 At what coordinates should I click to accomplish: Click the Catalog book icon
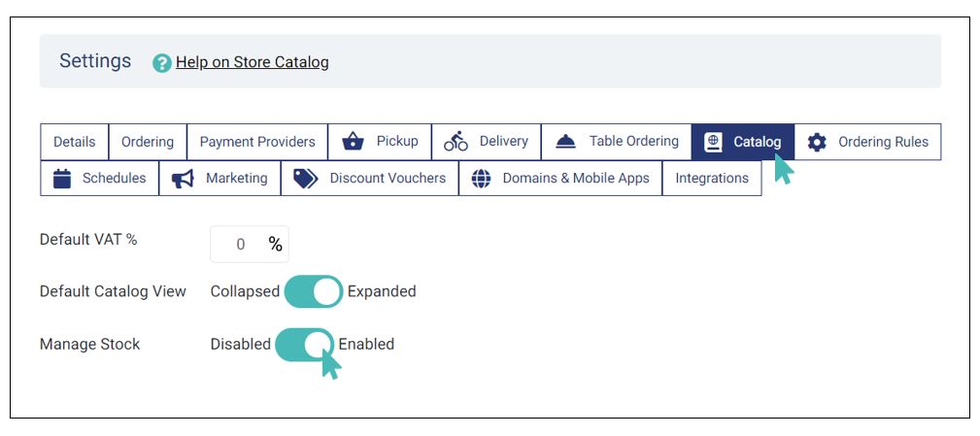tap(713, 142)
